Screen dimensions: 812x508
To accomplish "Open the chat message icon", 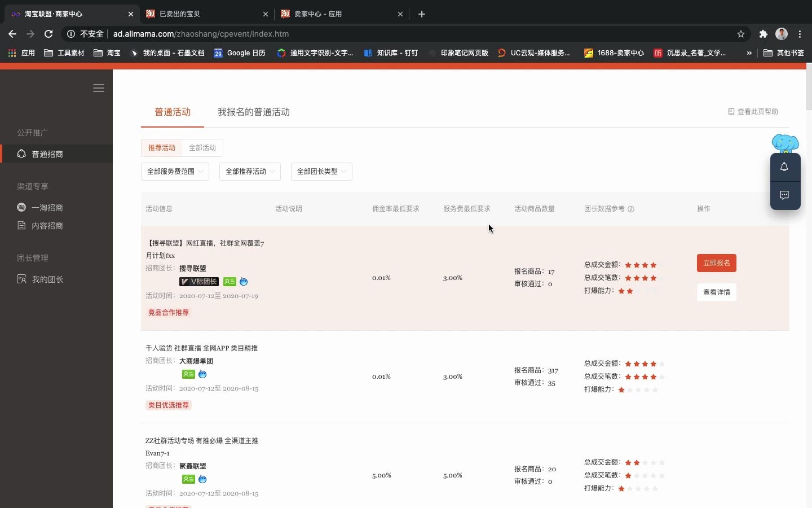I will point(784,195).
